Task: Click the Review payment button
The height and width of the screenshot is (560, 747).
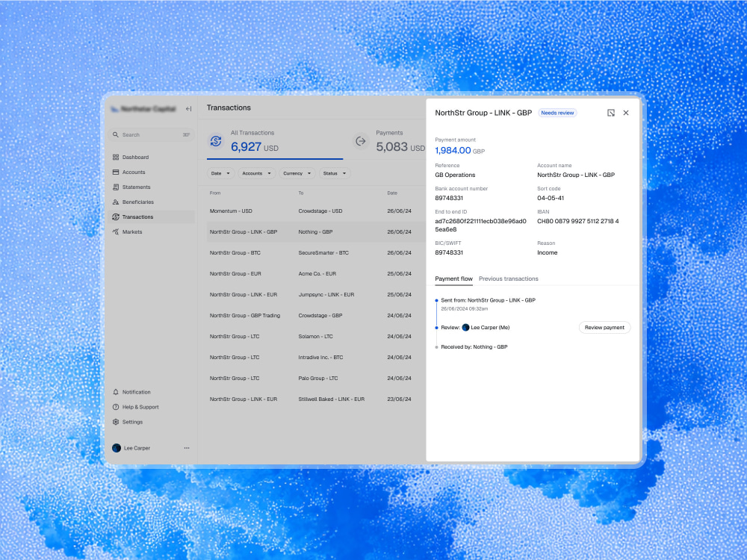Action: click(604, 328)
